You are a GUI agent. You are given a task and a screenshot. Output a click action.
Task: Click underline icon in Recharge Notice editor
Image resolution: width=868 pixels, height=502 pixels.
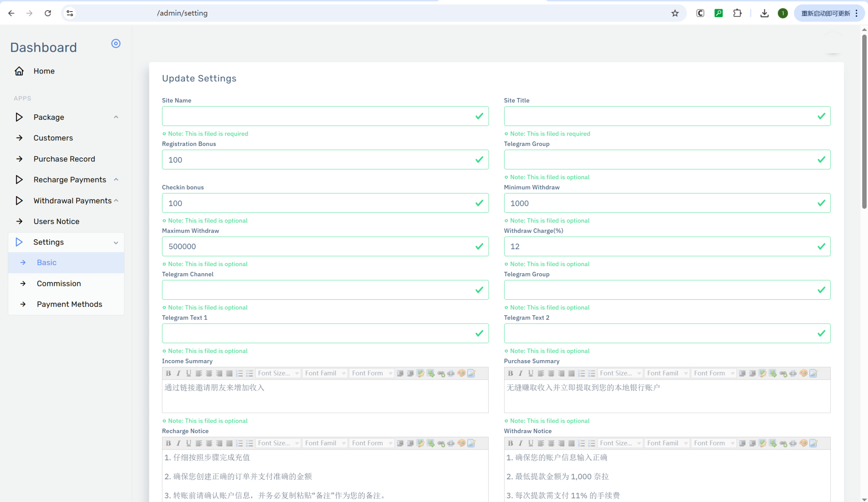pyautogui.click(x=188, y=443)
